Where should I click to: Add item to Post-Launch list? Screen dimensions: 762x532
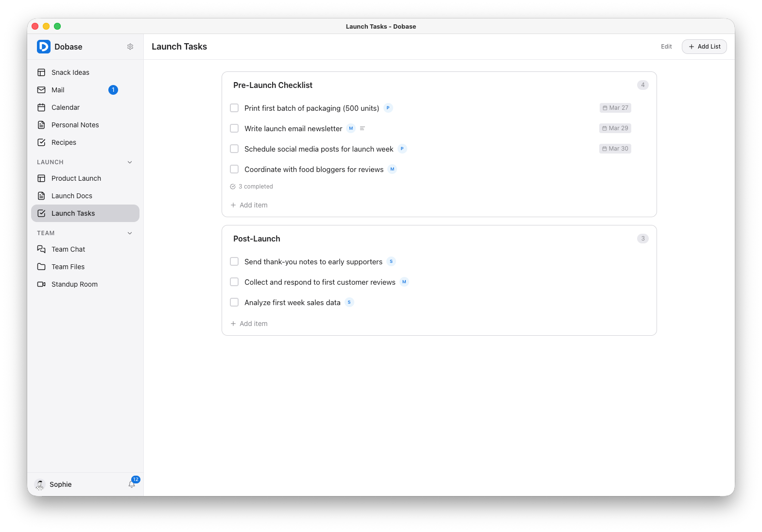tap(249, 324)
